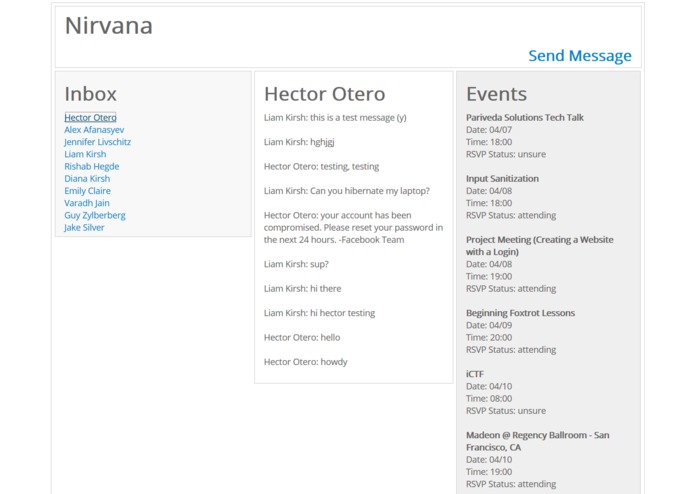Viewport: 695px width, 494px height.
Task: Select Emily Claire in Inbox
Action: [87, 191]
